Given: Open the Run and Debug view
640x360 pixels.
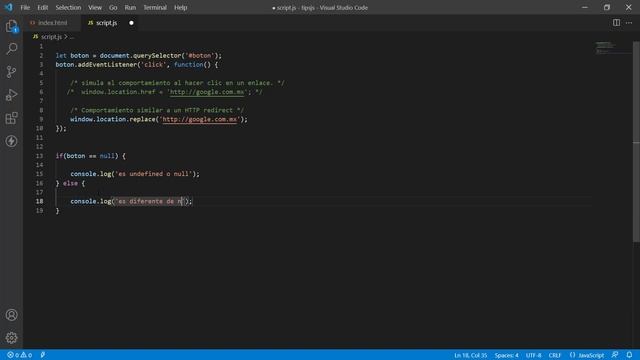Looking at the screenshot, I should 11,95.
